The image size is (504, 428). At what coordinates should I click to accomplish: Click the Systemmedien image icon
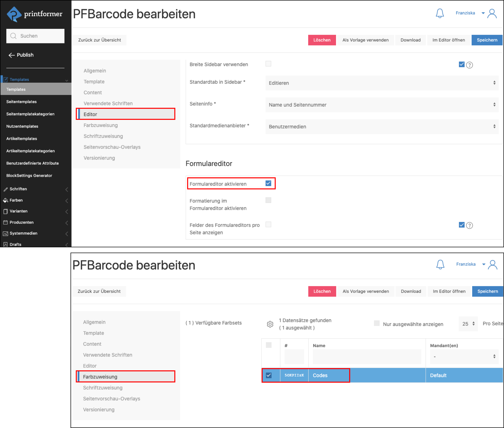tap(5, 233)
